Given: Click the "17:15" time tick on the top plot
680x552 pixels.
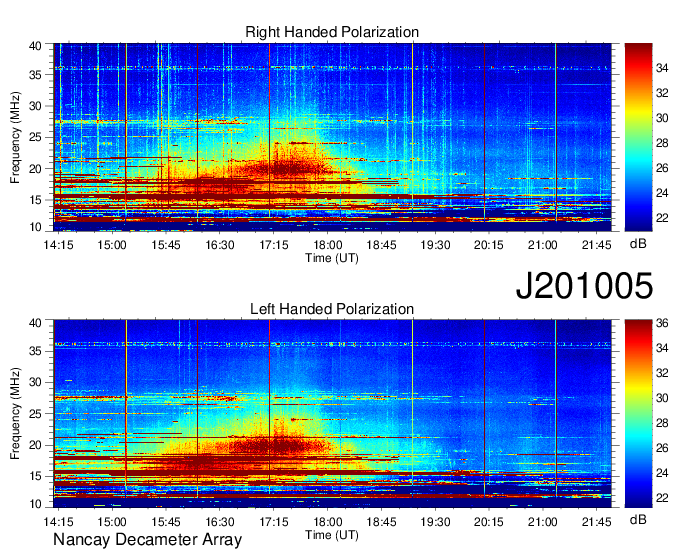Looking at the screenshot, I should click(x=274, y=245).
